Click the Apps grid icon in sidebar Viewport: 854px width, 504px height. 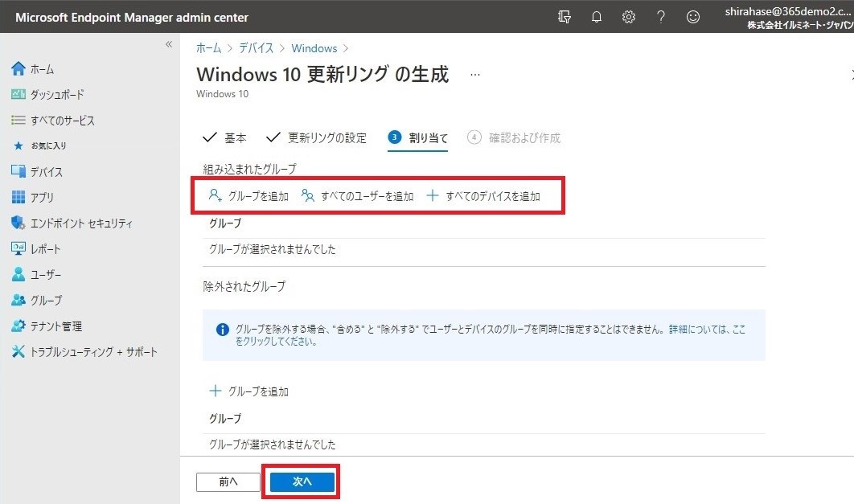click(18, 197)
